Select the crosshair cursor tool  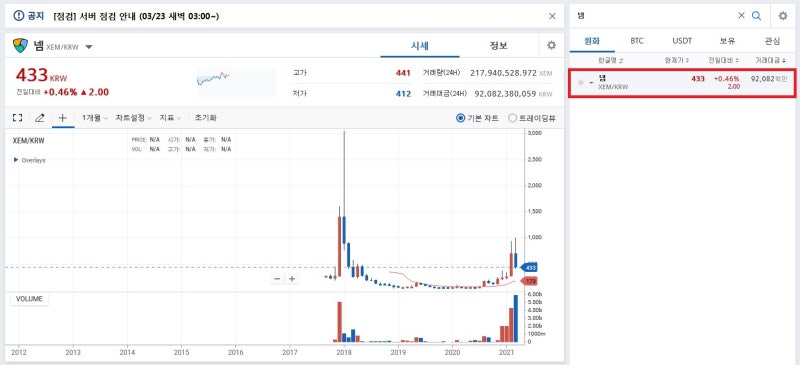62,118
